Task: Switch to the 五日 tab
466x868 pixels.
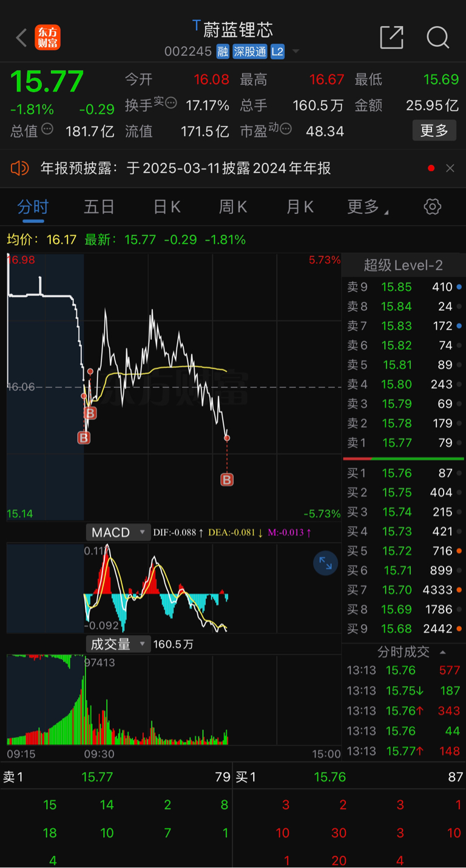Action: tap(99, 207)
